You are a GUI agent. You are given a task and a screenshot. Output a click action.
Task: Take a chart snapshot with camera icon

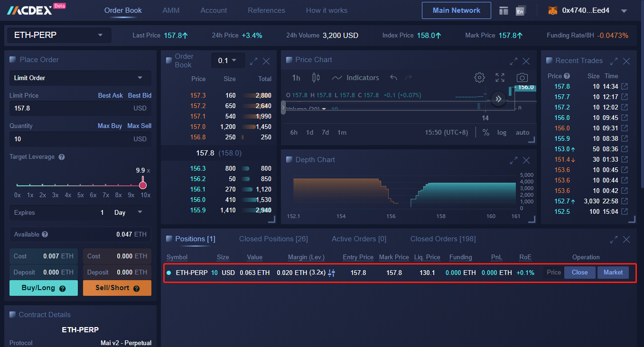coord(522,78)
